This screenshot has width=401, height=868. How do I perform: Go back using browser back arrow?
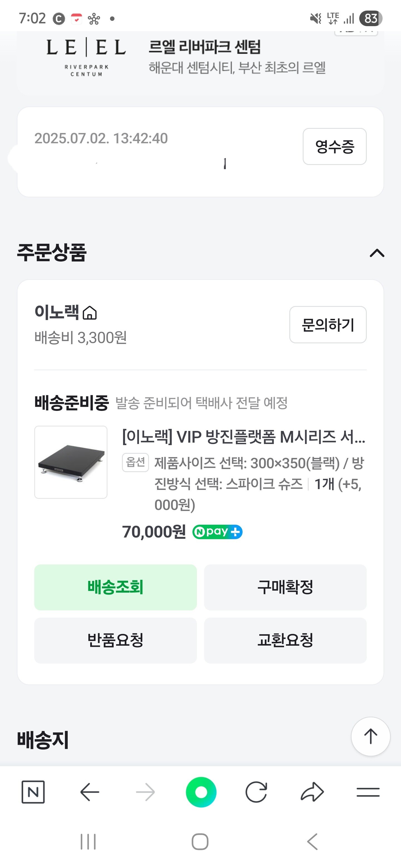(90, 792)
